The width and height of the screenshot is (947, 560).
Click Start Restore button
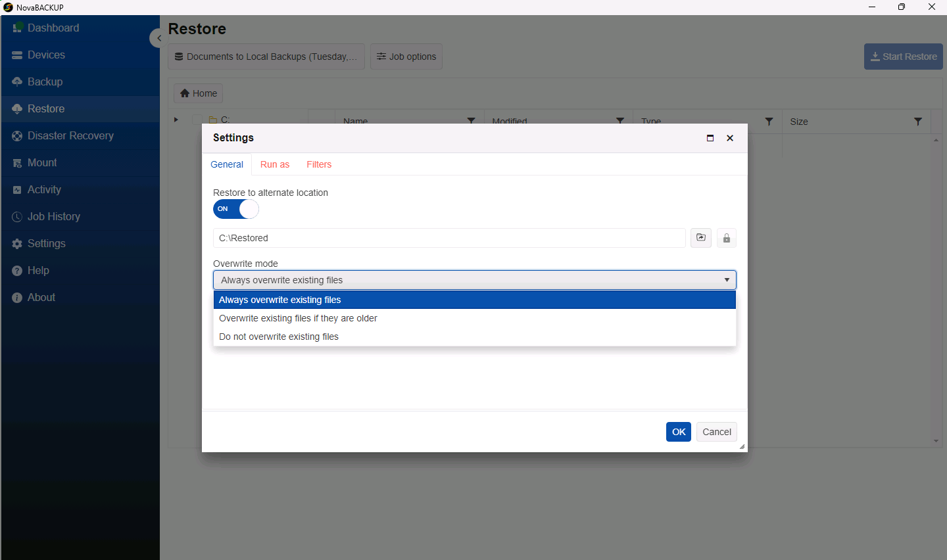click(903, 57)
